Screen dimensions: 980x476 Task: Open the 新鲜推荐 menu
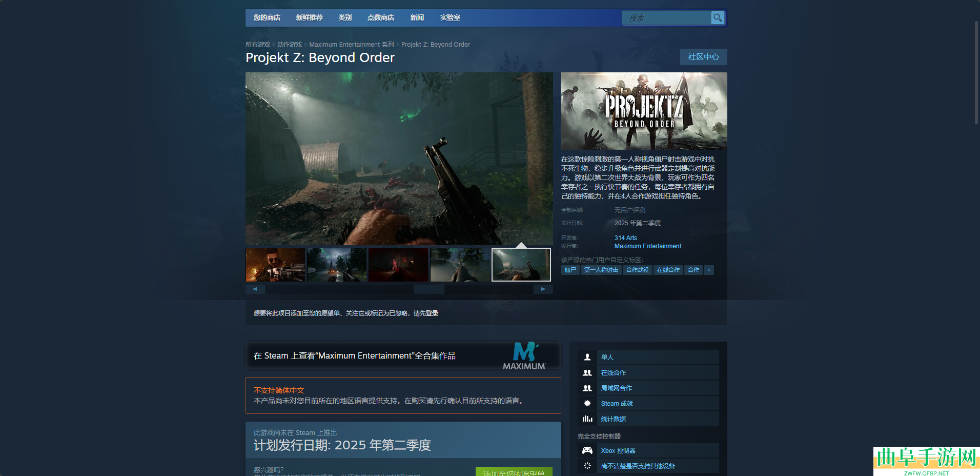[x=310, y=18]
